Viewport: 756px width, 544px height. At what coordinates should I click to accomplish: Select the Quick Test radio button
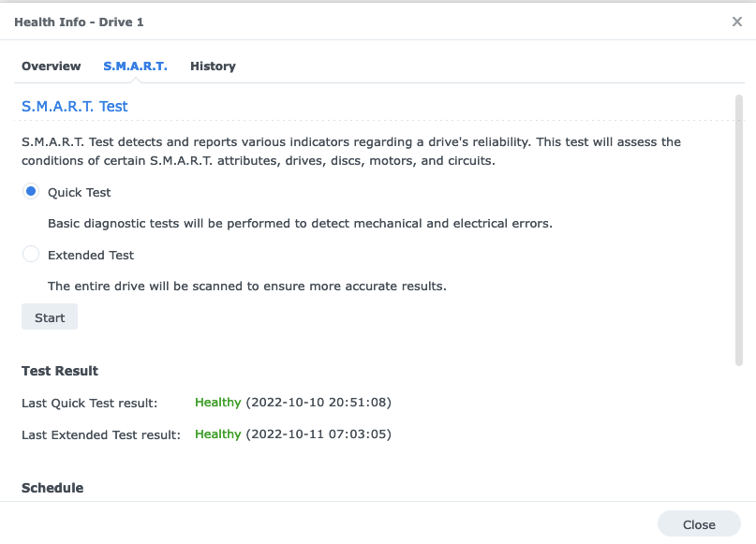click(31, 192)
